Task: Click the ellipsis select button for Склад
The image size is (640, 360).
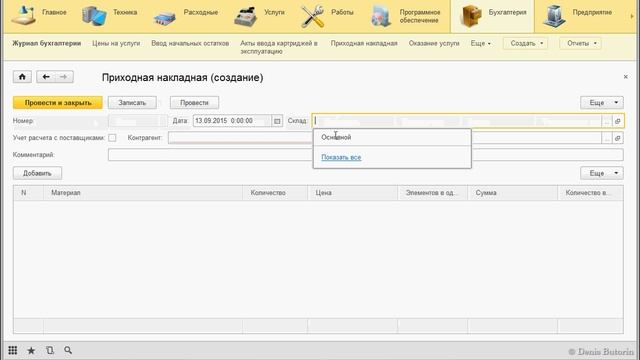Action: pos(607,121)
